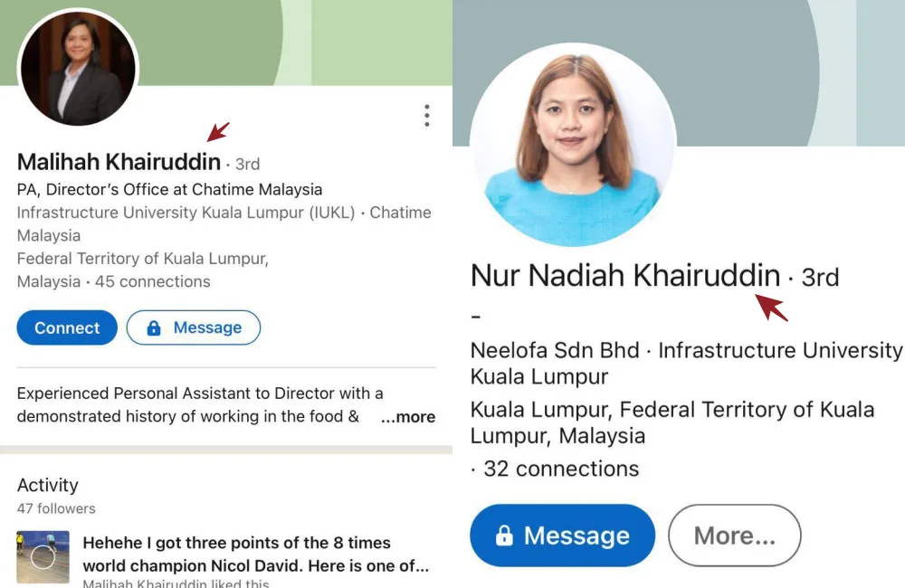Select the Malihah Khairuddin name heading
905x588 pixels.
pos(119,162)
